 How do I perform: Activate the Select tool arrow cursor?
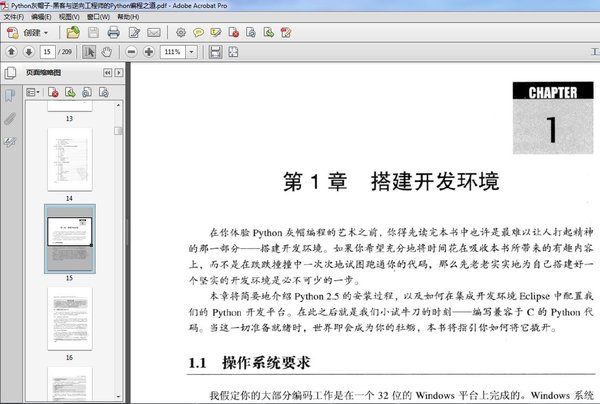(x=89, y=52)
